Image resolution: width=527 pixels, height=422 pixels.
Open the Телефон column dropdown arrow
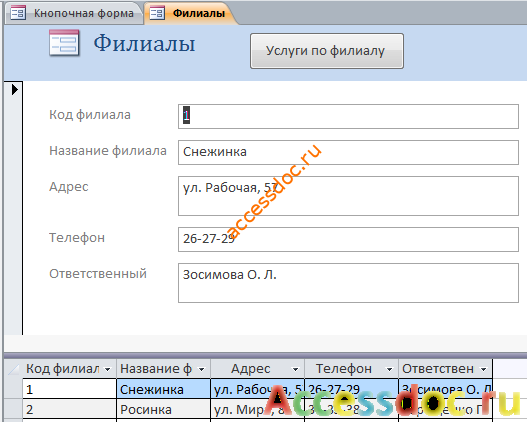click(x=389, y=369)
